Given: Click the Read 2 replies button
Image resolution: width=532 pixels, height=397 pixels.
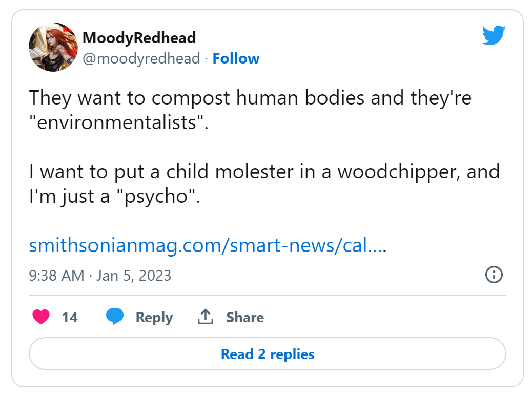Looking at the screenshot, I should [x=268, y=354].
